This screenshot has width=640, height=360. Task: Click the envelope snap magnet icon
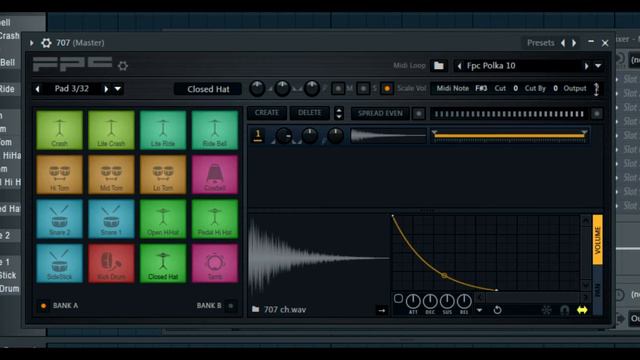[x=564, y=311]
